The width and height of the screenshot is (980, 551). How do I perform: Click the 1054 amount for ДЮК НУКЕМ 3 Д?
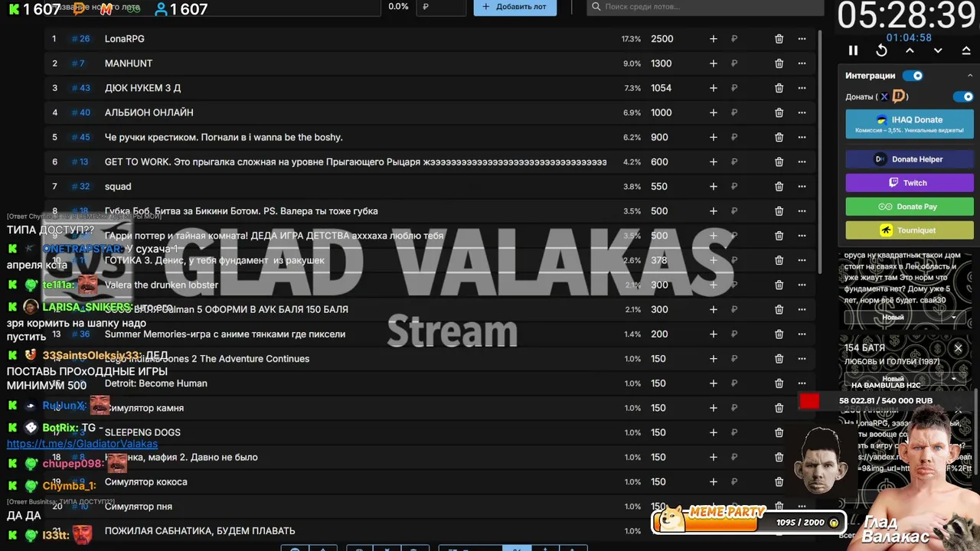(x=661, y=88)
